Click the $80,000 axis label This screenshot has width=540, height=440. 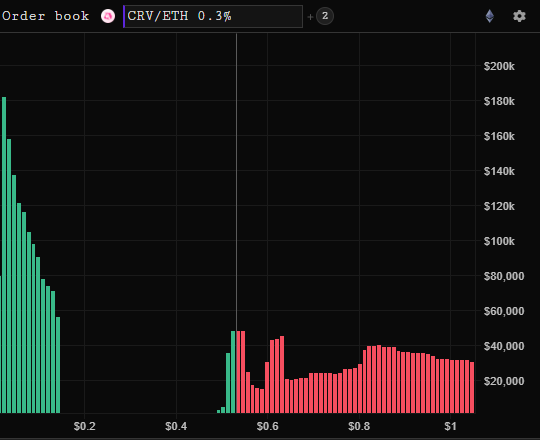(504, 276)
